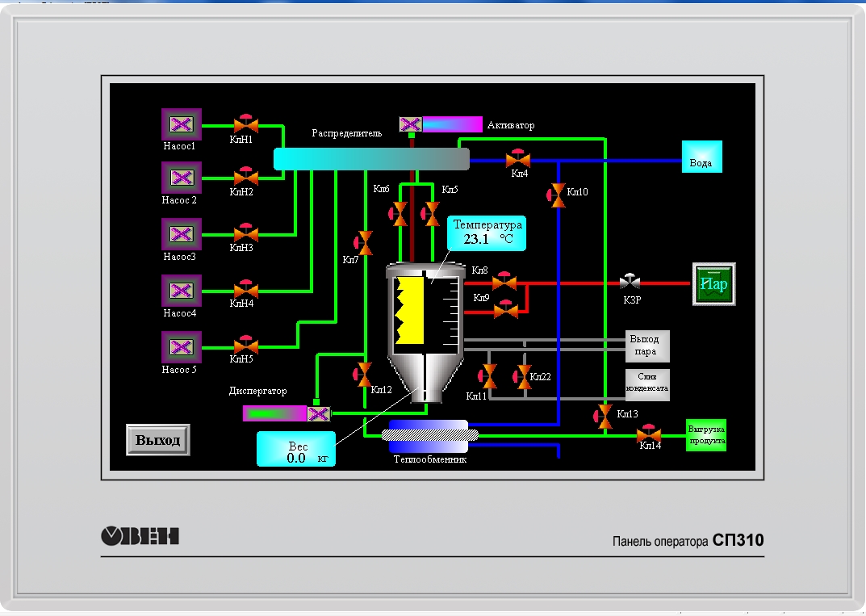Select the Вода water source box

(x=701, y=157)
